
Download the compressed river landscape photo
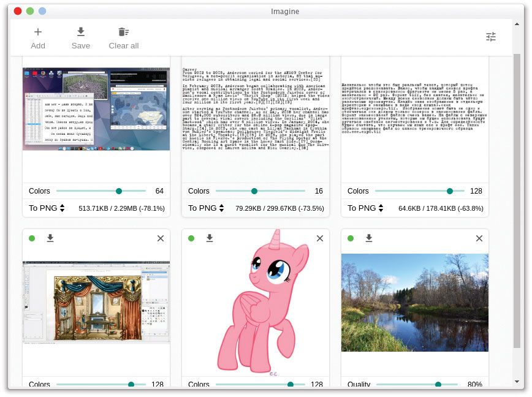point(369,238)
